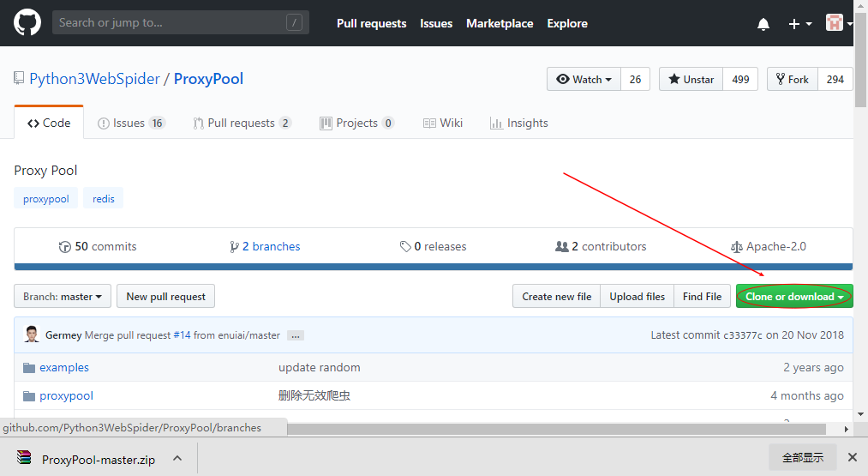This screenshot has width=868, height=476.
Task: Select the proxypool topic tag
Action: pyautogui.click(x=46, y=198)
